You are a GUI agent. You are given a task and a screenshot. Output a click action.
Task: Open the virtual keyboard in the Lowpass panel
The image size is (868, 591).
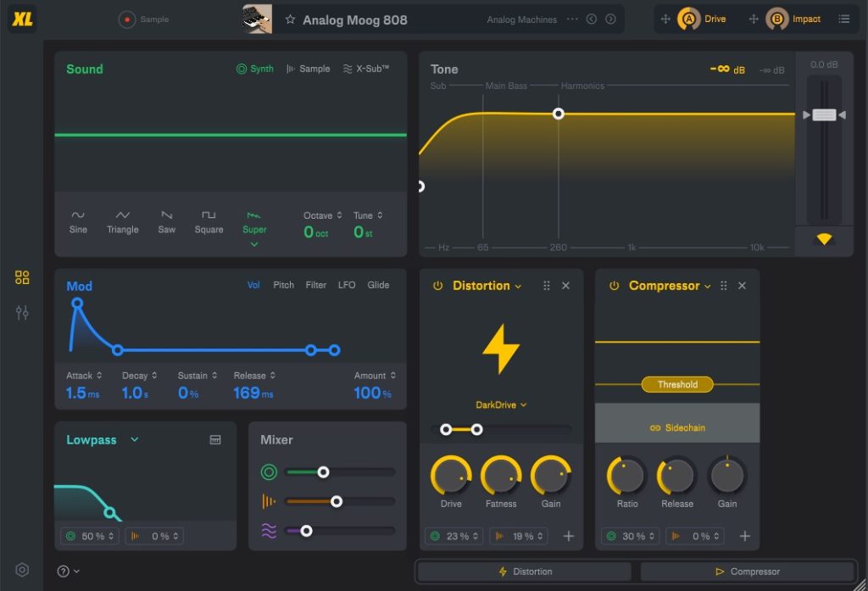[x=214, y=440]
